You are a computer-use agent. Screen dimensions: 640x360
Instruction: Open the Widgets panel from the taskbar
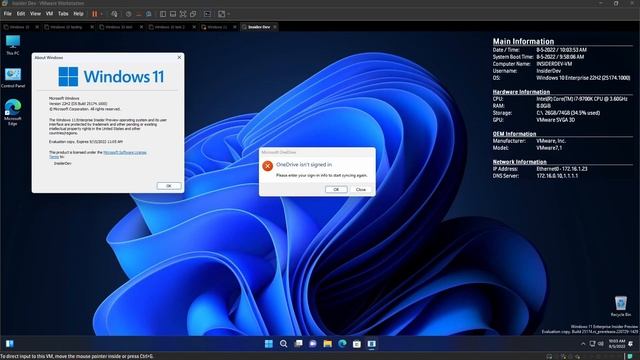[x=10, y=344]
